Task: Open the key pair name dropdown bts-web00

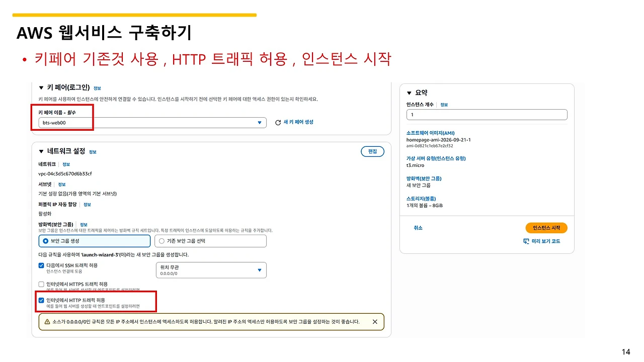Action: click(152, 123)
